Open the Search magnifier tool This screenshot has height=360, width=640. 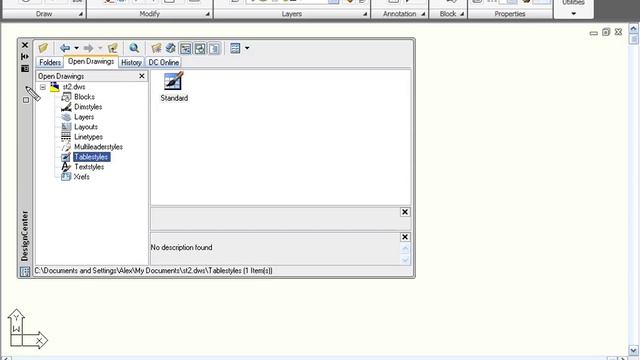coord(134,48)
